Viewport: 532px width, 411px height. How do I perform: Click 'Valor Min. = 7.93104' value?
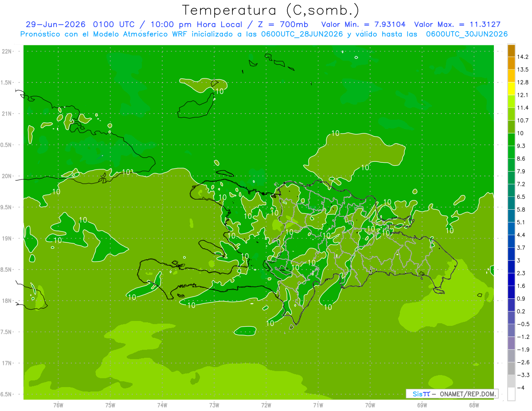363,24
